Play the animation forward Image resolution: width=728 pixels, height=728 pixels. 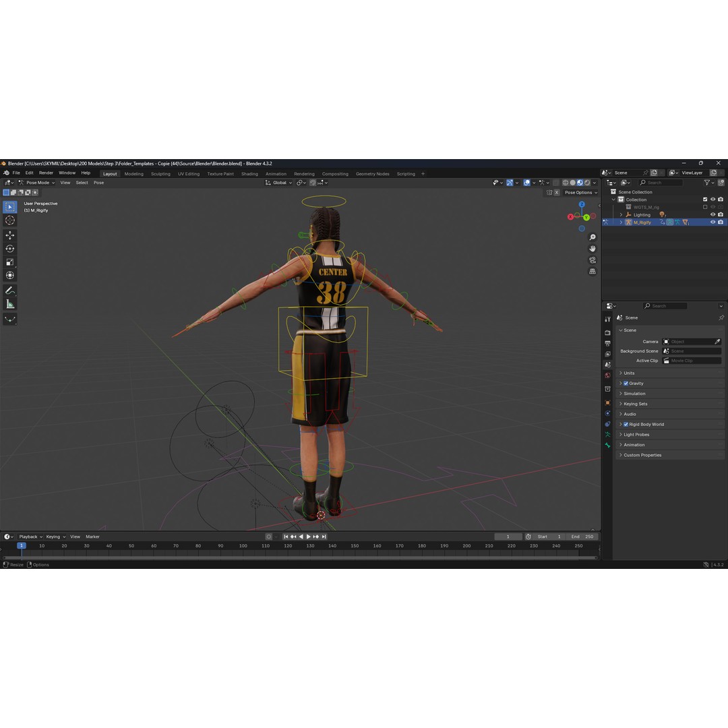(308, 537)
